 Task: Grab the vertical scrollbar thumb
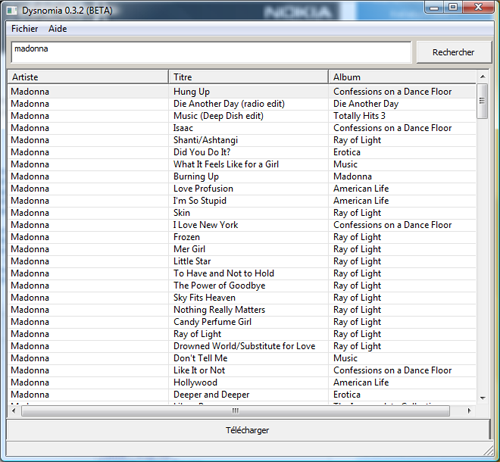click(x=482, y=101)
